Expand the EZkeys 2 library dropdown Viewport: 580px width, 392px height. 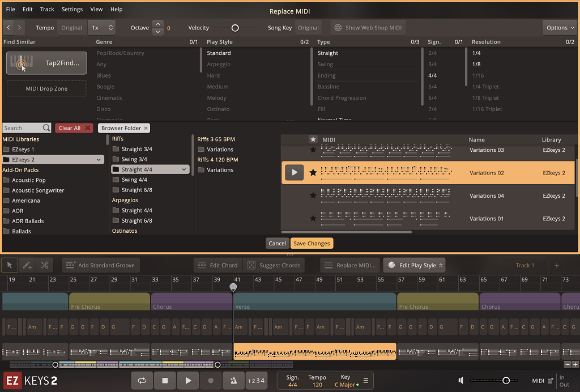click(x=99, y=160)
